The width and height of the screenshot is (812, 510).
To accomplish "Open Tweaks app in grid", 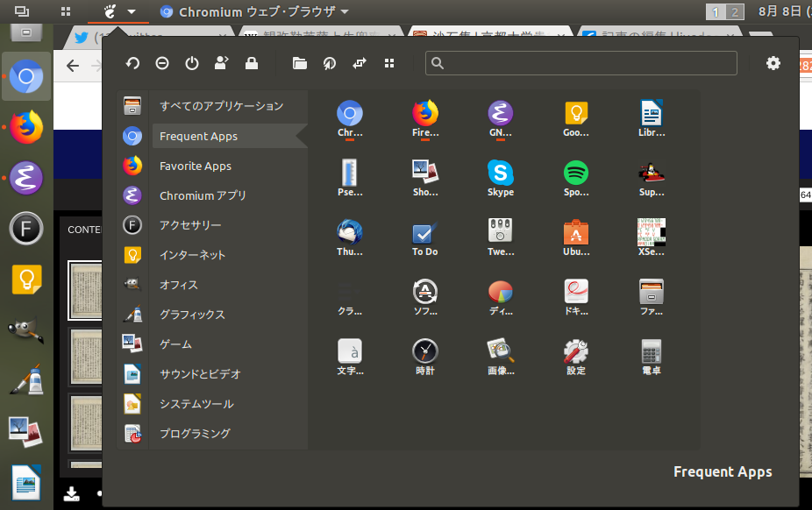I will click(x=500, y=238).
